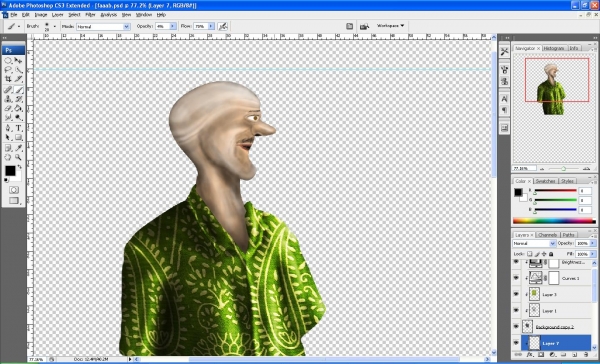Add layer style fx button

click(x=530, y=355)
